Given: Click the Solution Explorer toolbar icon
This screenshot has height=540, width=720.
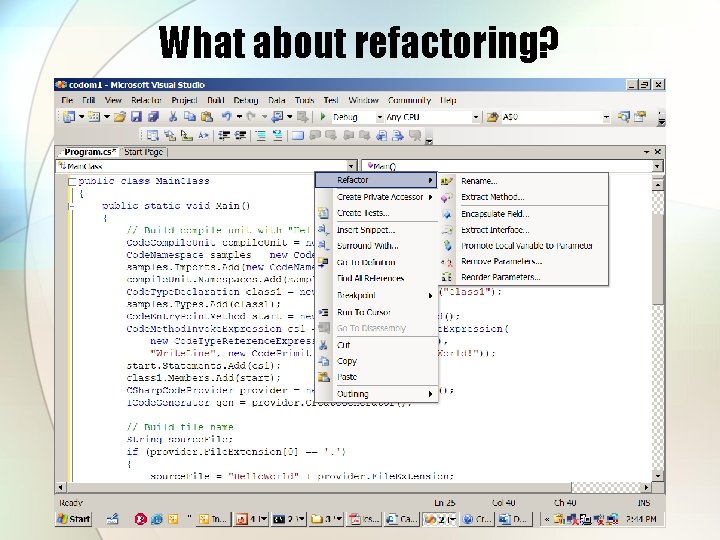Looking at the screenshot, I should [x=623, y=117].
